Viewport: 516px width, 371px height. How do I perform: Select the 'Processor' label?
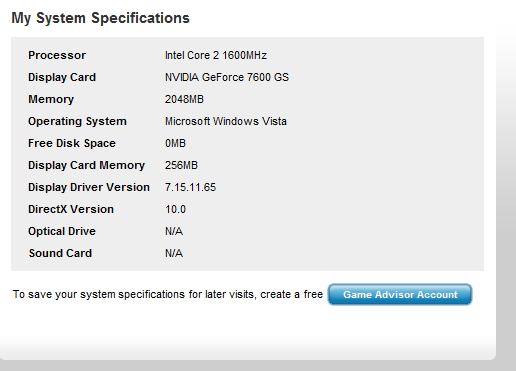point(57,55)
